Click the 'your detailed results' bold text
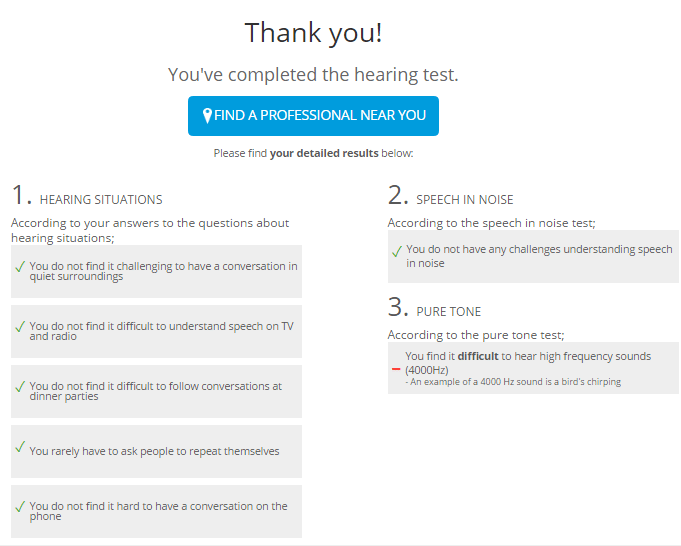 324,153
